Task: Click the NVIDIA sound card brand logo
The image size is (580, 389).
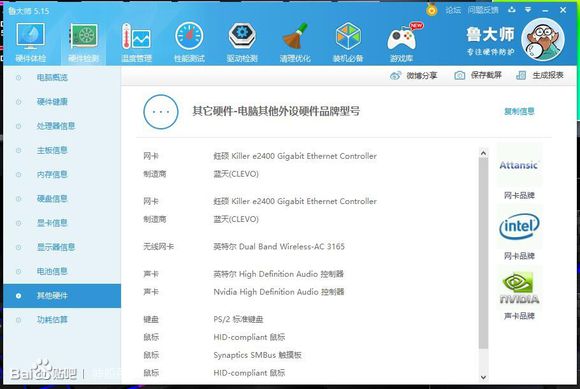Action: (519, 288)
